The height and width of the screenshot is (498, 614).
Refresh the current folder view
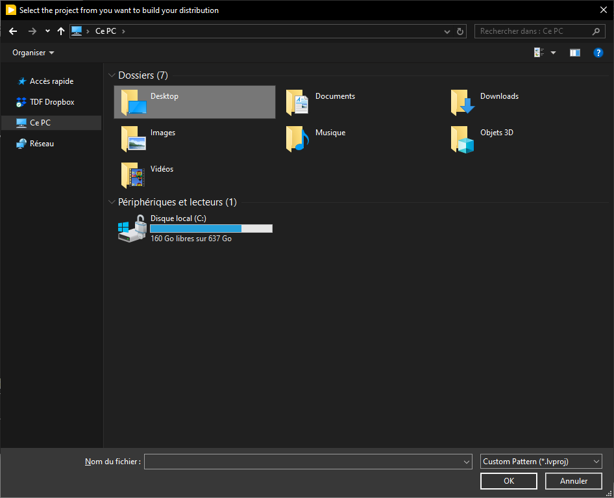(460, 31)
